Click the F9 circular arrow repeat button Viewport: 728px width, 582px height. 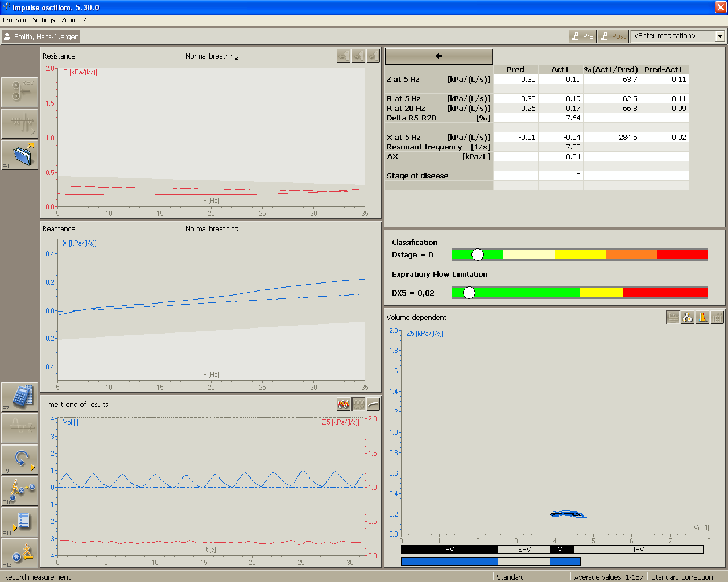click(x=20, y=460)
